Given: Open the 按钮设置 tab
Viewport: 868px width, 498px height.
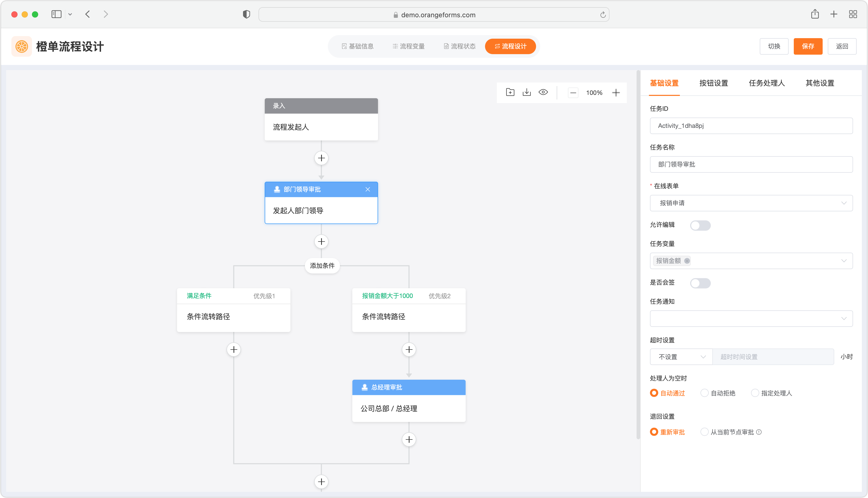Looking at the screenshot, I should pos(713,83).
